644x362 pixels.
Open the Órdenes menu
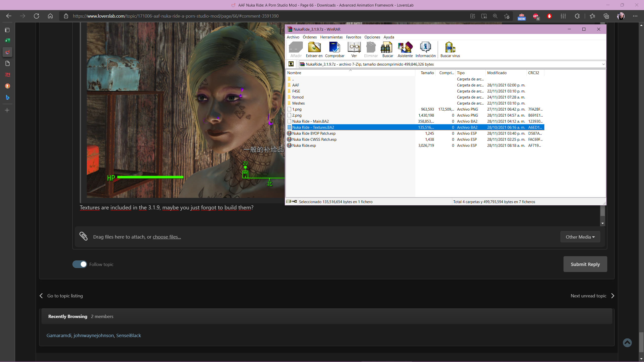pyautogui.click(x=310, y=37)
